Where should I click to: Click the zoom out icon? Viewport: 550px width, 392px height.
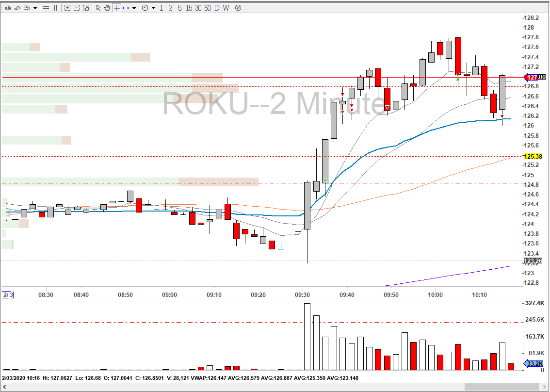click(77, 8)
